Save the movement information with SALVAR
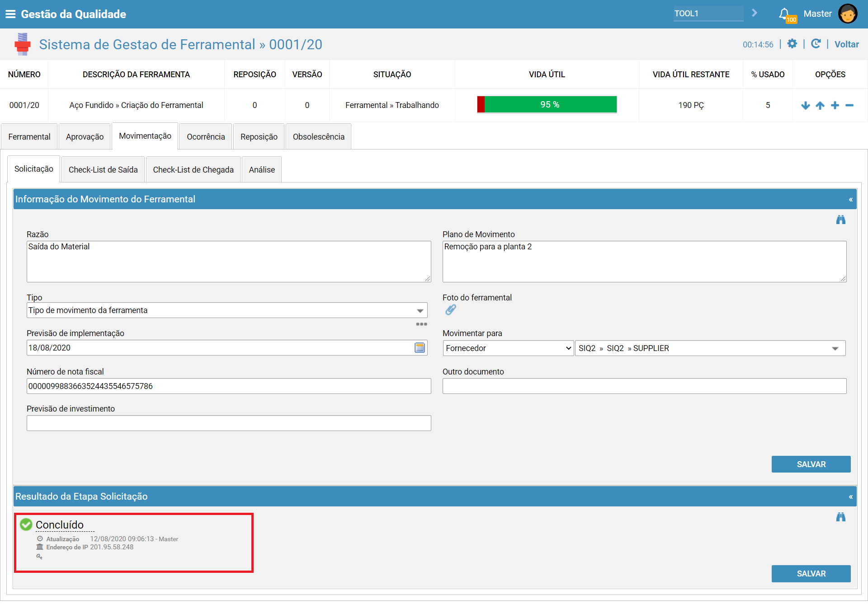The height and width of the screenshot is (604, 868). (811, 464)
